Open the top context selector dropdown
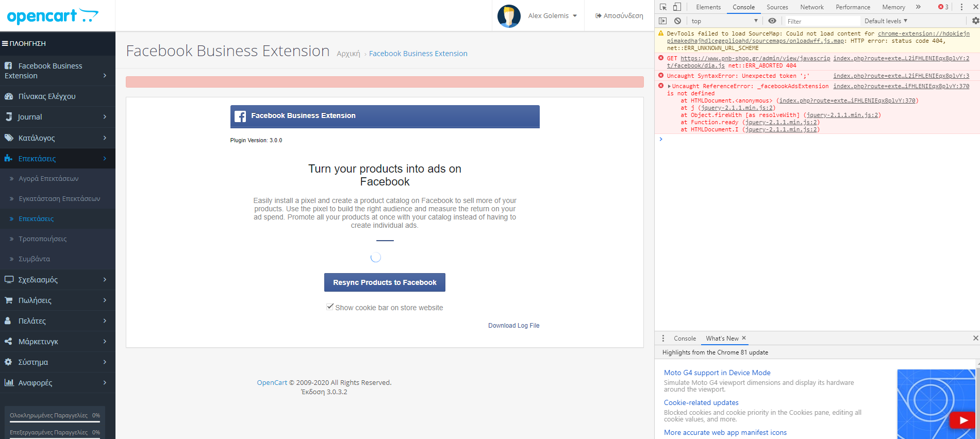980x439 pixels. (725, 21)
